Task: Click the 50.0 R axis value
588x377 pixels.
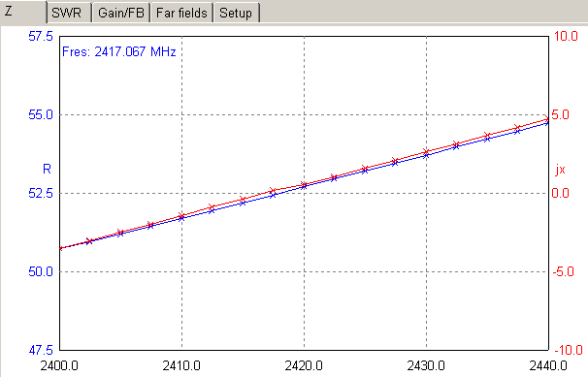Action: pyautogui.click(x=41, y=271)
